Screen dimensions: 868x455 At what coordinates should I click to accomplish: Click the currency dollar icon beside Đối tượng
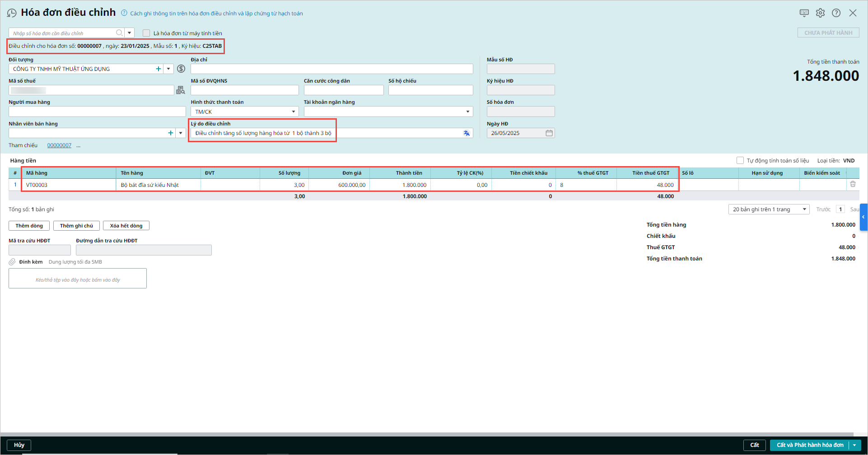click(181, 69)
